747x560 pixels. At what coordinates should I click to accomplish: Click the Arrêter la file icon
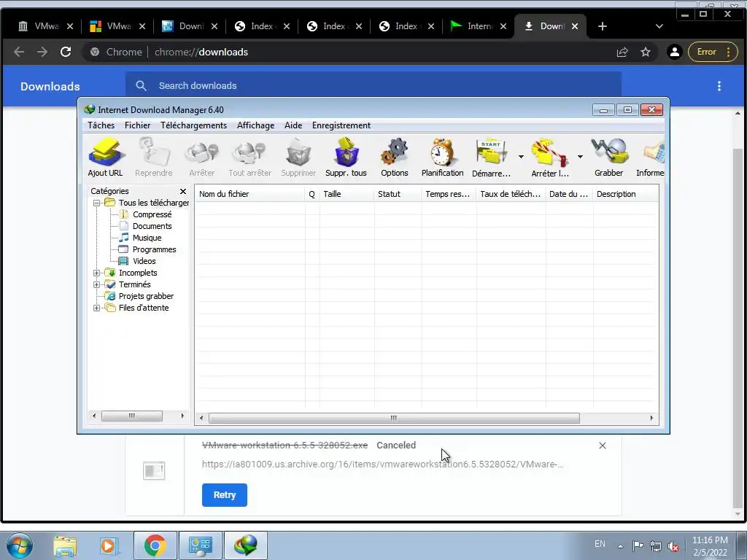tap(550, 157)
